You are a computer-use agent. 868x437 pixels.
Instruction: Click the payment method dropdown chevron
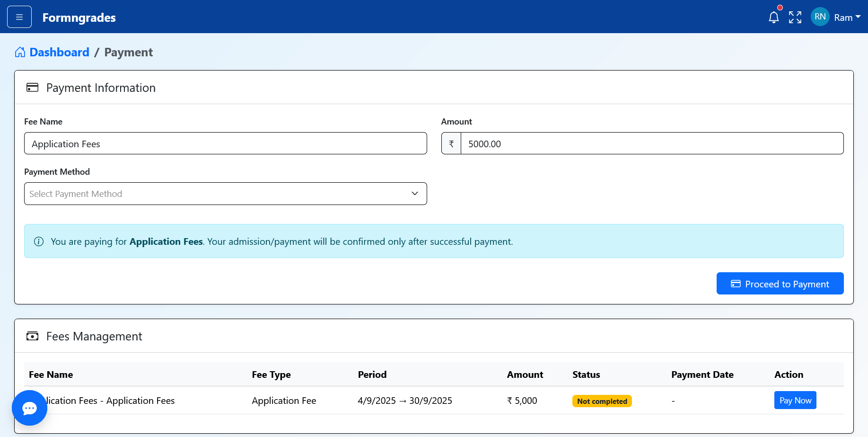[414, 194]
